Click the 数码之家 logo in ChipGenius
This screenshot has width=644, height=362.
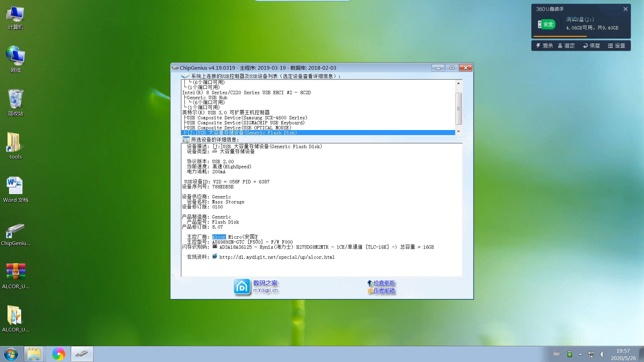pos(243,287)
